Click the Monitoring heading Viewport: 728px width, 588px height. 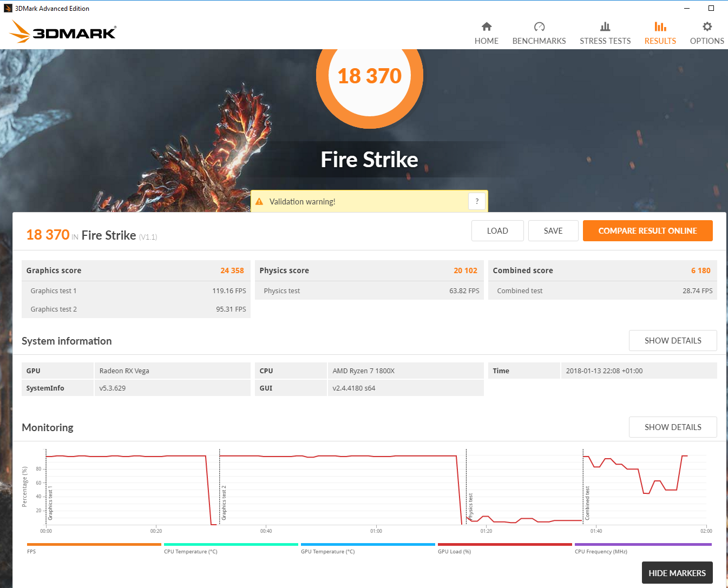(x=48, y=427)
